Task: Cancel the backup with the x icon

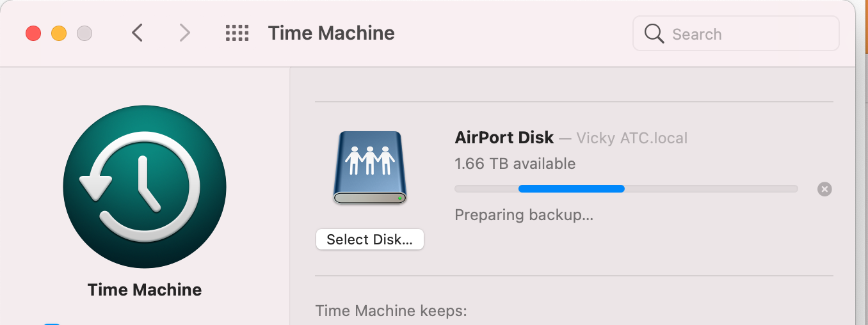Action: [x=824, y=189]
